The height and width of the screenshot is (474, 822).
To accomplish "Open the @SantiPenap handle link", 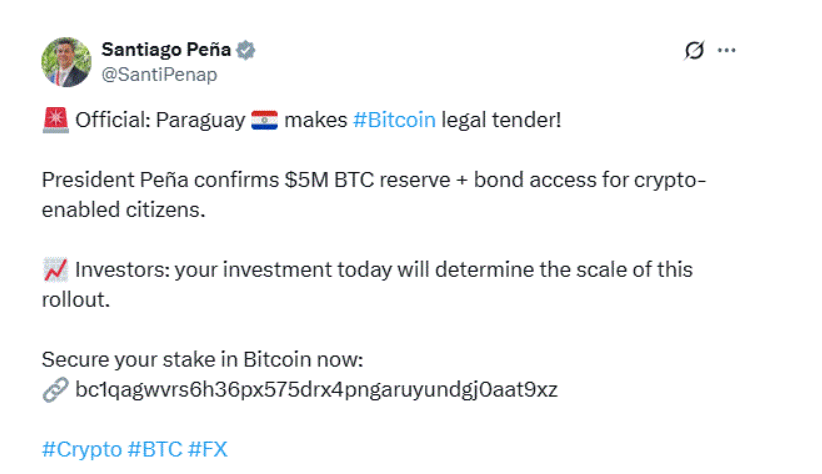I will pyautogui.click(x=159, y=74).
